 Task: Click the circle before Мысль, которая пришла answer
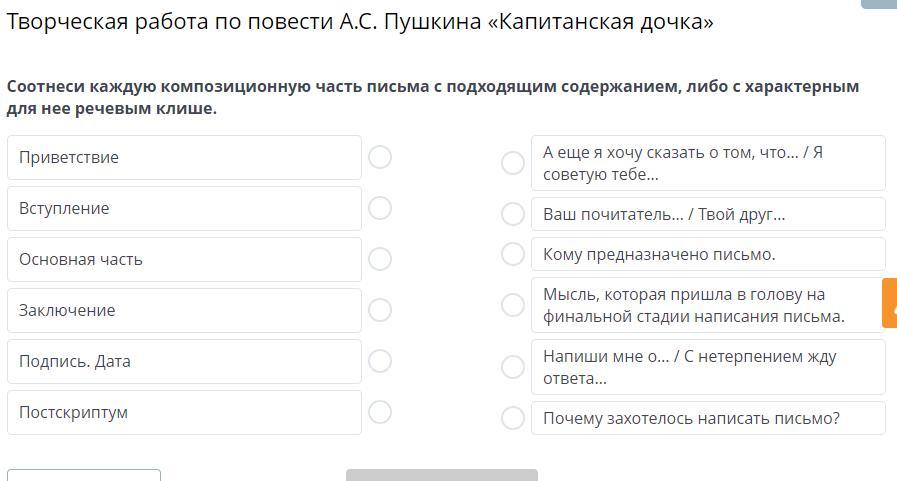pyautogui.click(x=513, y=305)
